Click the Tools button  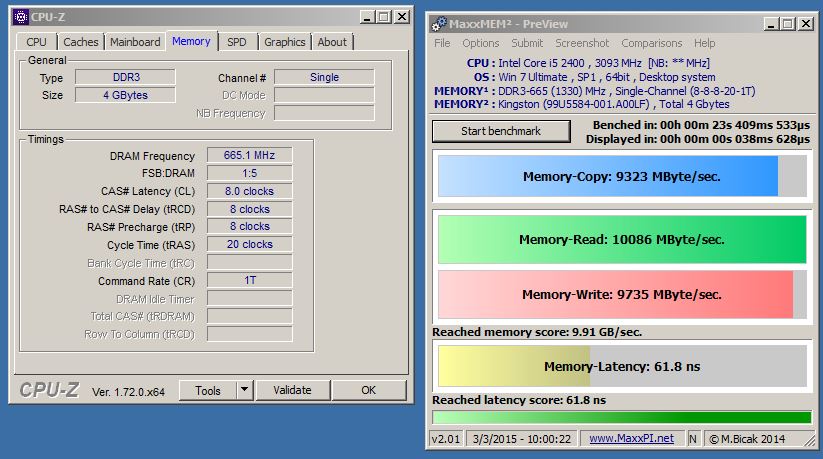(x=208, y=390)
